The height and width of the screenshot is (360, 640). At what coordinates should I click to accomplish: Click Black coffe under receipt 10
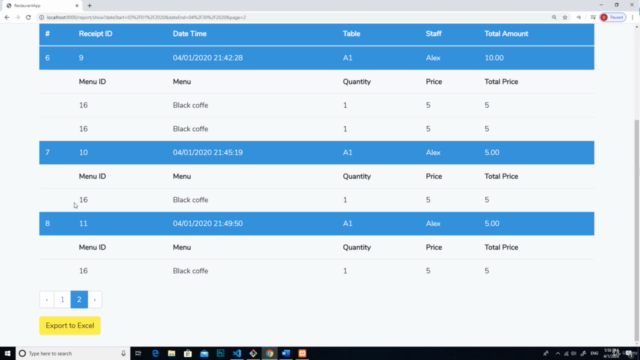tap(190, 200)
